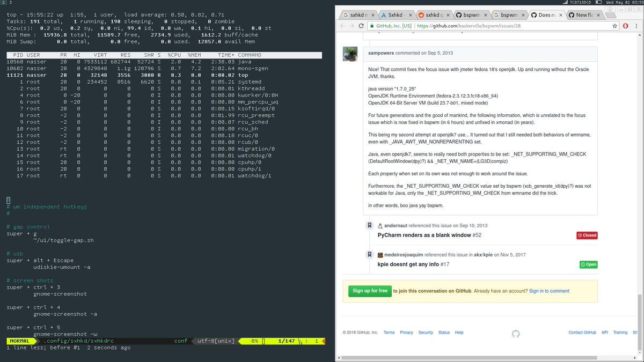
Task: Open the Opera extension icon in the toolbar
Action: (626, 26)
